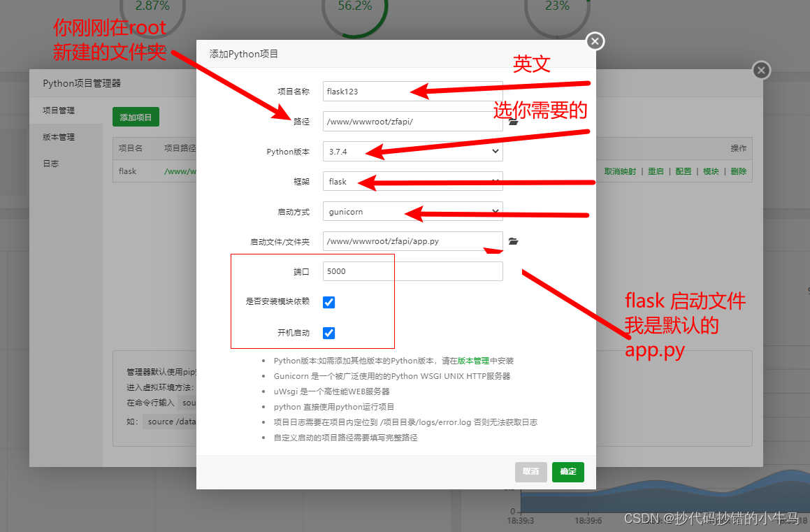Click 配置 link for flask project

pos(684,171)
